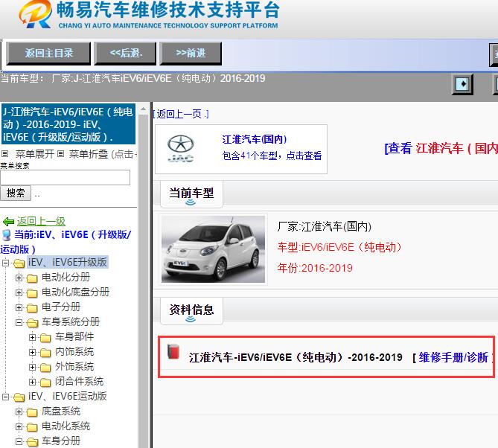Image resolution: width=498 pixels, height=448 pixels.
Task: Select 电动化分册 tree item
Action: click(66, 277)
